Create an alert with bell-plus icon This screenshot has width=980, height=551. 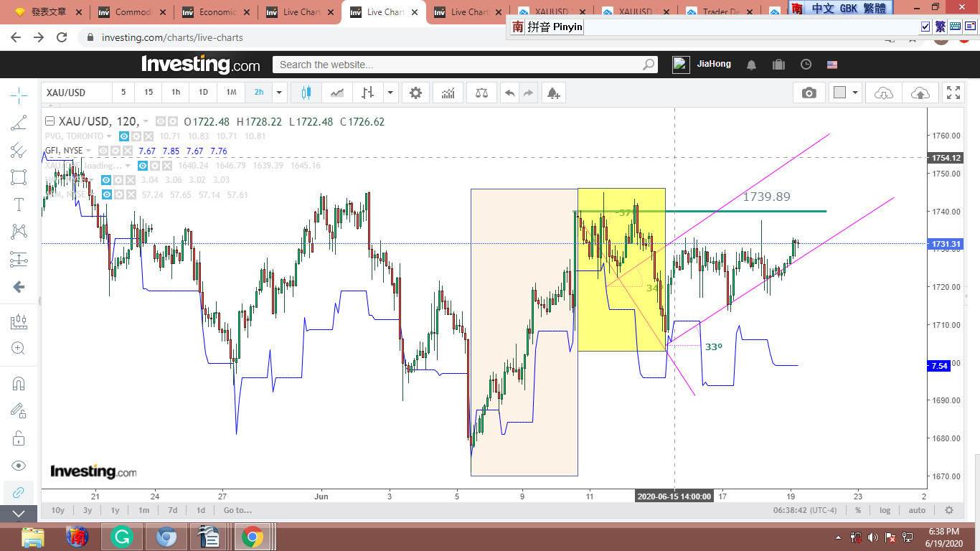click(x=552, y=93)
